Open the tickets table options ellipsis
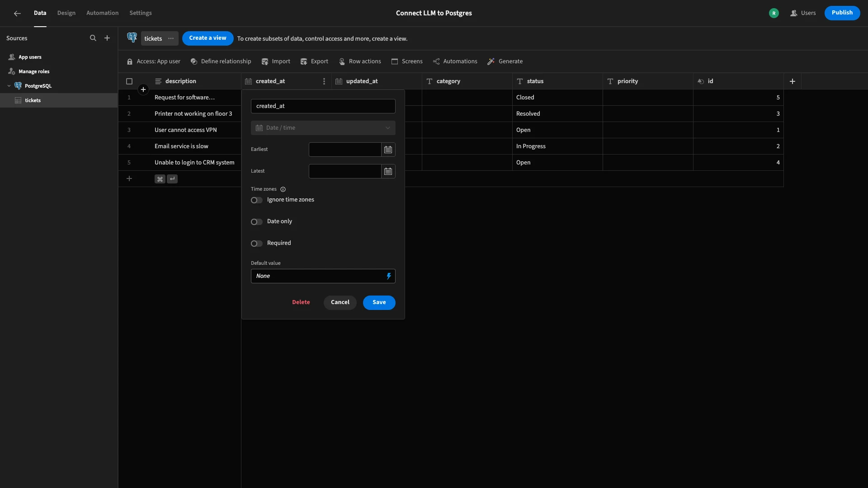Viewport: 868px width, 488px height. click(171, 38)
